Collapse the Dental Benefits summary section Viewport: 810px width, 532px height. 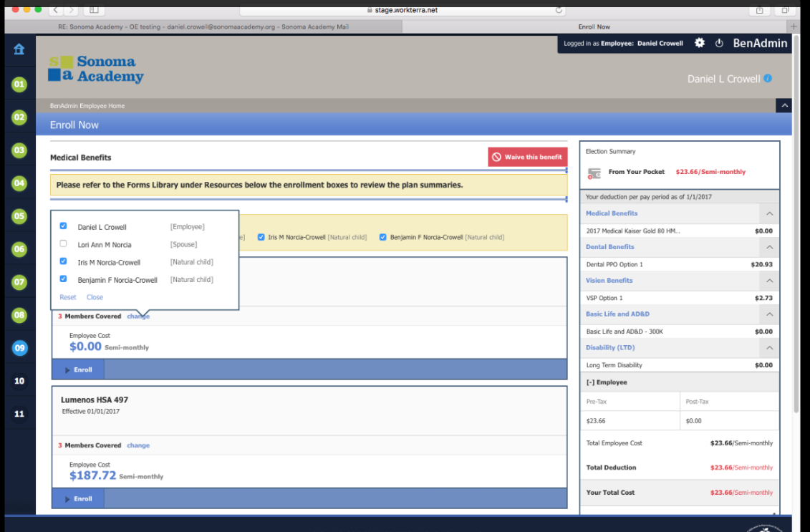pos(769,247)
